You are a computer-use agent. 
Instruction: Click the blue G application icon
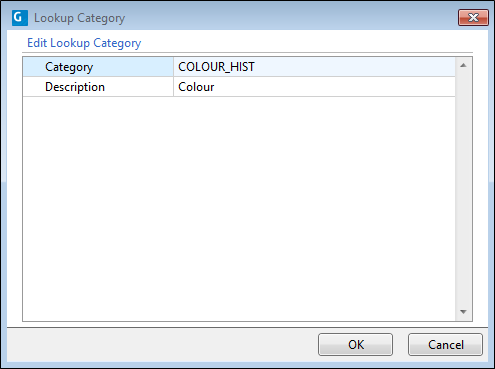[20, 18]
